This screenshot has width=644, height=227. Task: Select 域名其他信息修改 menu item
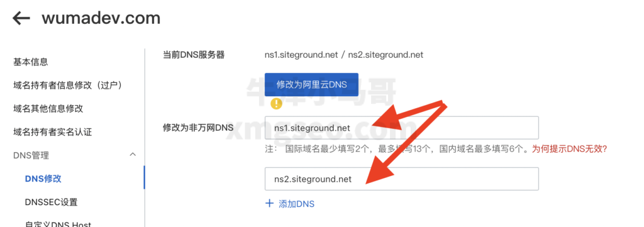[48, 109]
